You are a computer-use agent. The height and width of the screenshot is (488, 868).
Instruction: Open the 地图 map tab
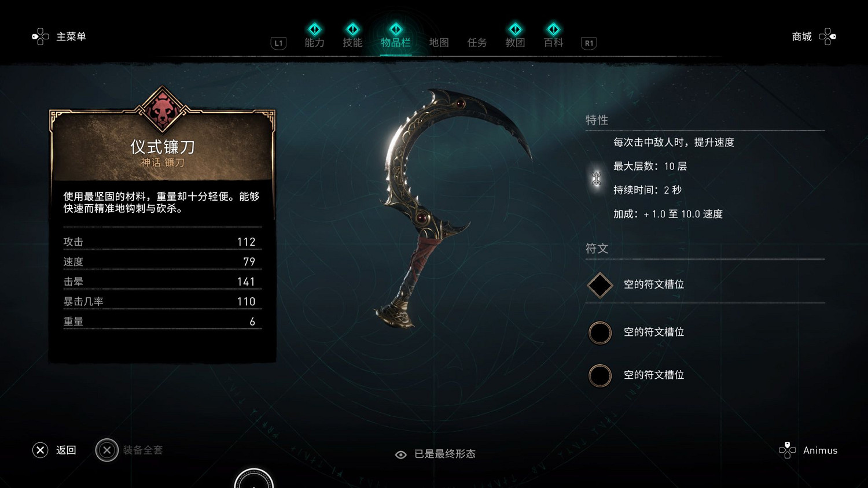click(x=439, y=42)
